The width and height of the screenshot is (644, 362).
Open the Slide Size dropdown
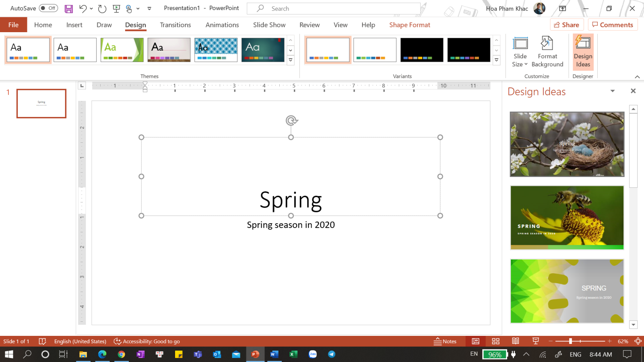[x=520, y=51]
